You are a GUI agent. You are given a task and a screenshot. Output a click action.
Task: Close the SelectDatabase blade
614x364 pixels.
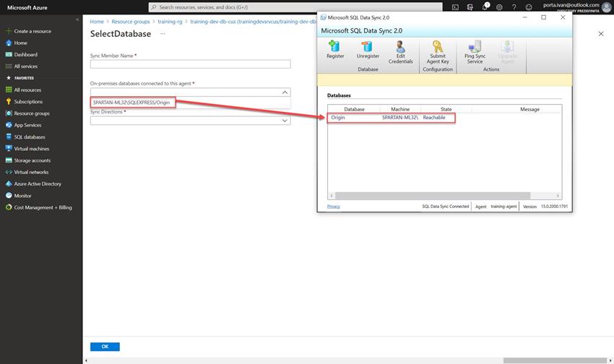601,34
